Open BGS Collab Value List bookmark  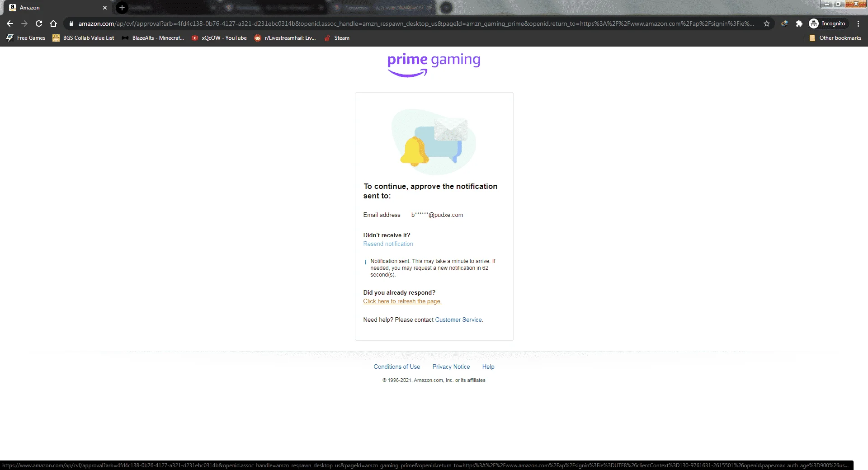click(x=83, y=38)
